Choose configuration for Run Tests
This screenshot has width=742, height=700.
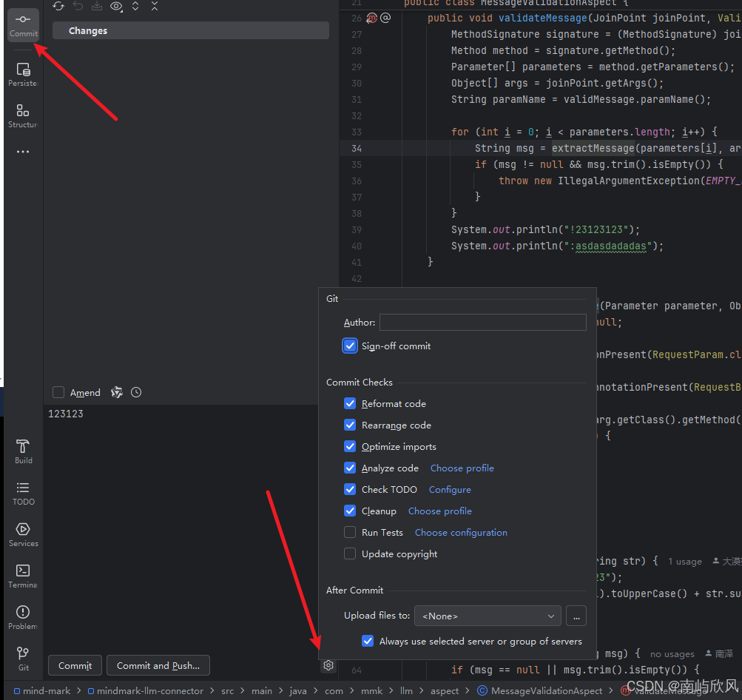coord(461,533)
